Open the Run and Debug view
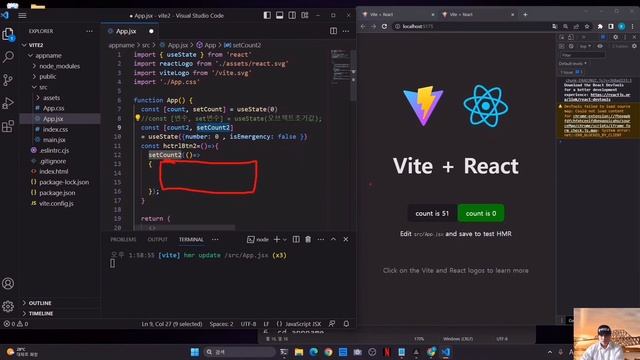This screenshot has height=360, width=640. (8, 103)
